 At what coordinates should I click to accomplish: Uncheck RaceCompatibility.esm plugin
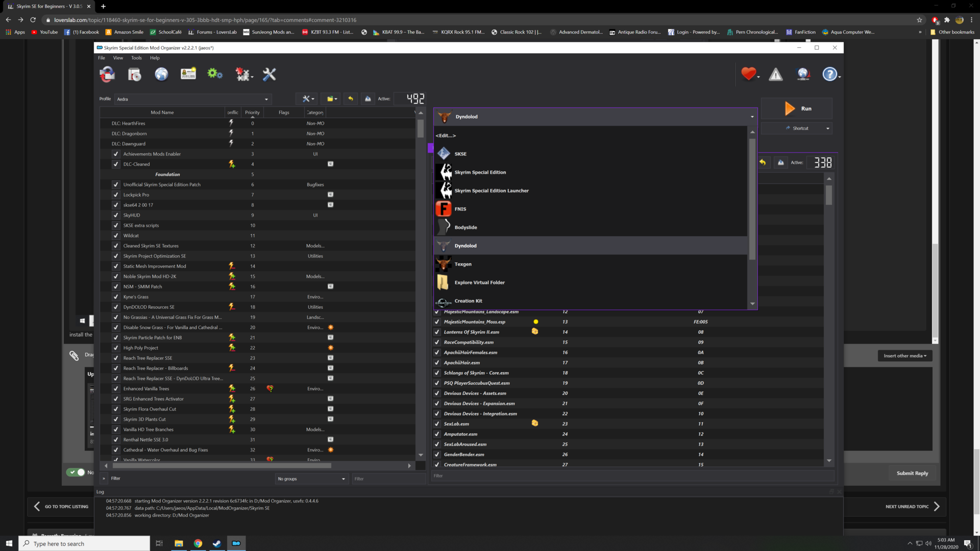pyautogui.click(x=437, y=342)
